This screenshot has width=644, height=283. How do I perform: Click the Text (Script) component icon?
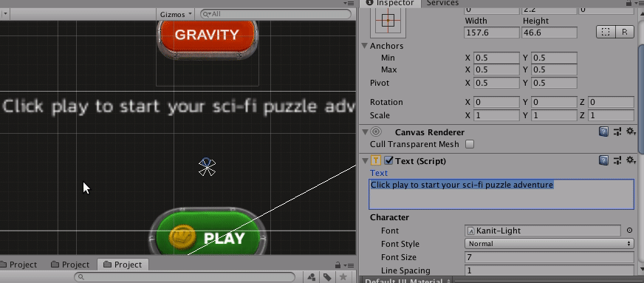[x=376, y=160]
